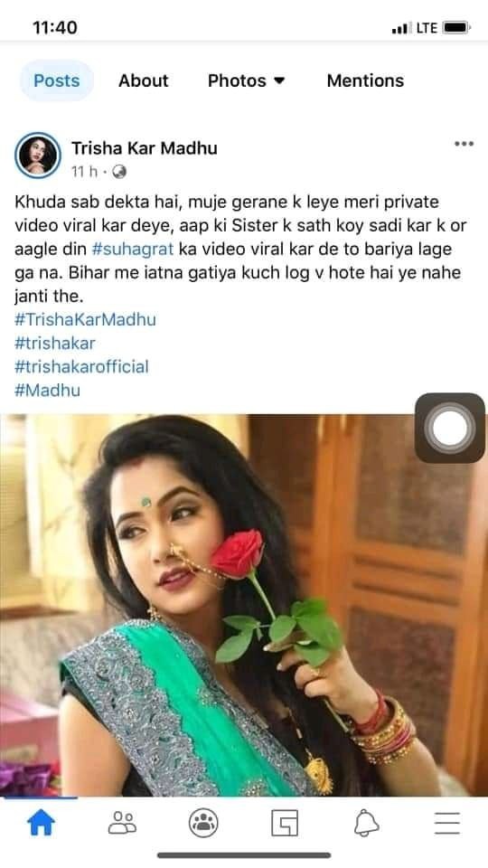Open the #Madhu hashtag link
The height and width of the screenshot is (868, 488).
tap(47, 391)
